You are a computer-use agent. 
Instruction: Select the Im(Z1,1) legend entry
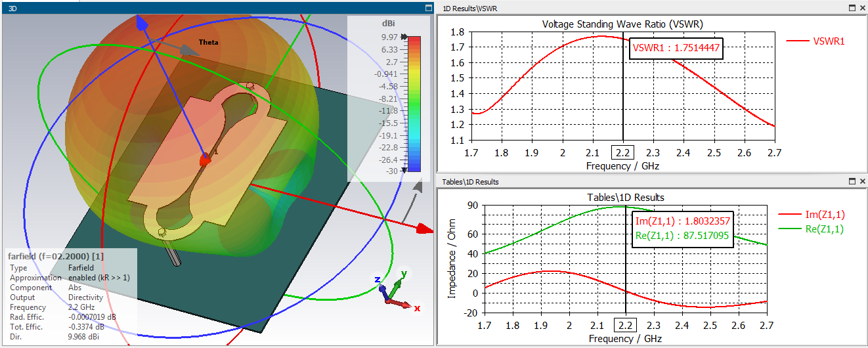point(811,214)
